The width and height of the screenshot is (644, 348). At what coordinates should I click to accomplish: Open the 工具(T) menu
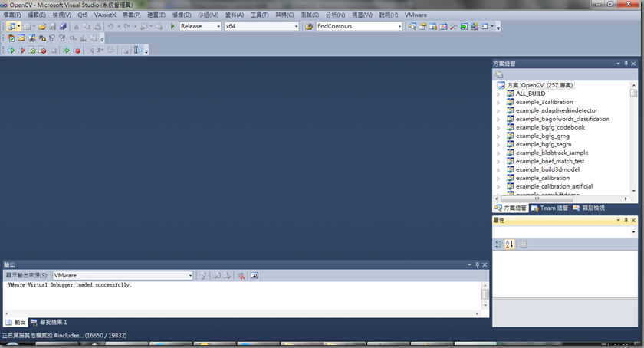pyautogui.click(x=260, y=15)
